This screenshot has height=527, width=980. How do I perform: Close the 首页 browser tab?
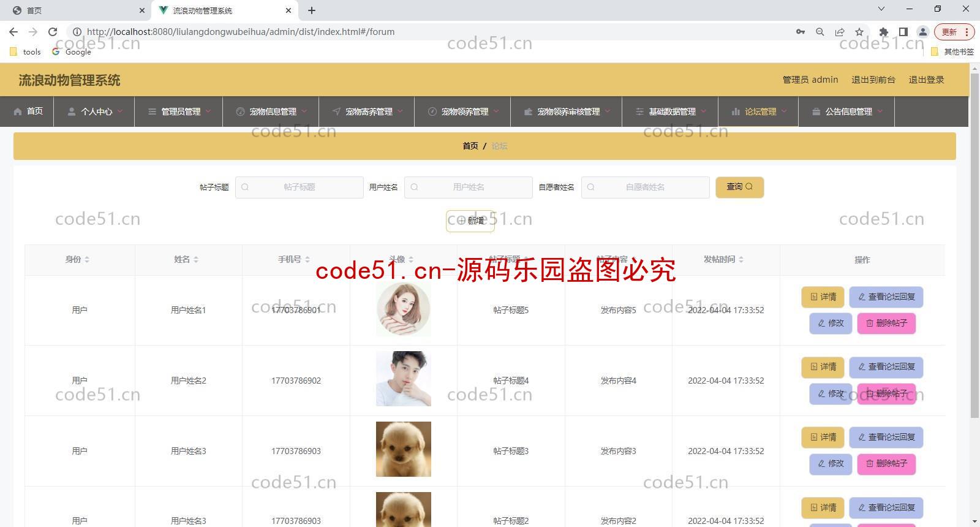coord(141,10)
